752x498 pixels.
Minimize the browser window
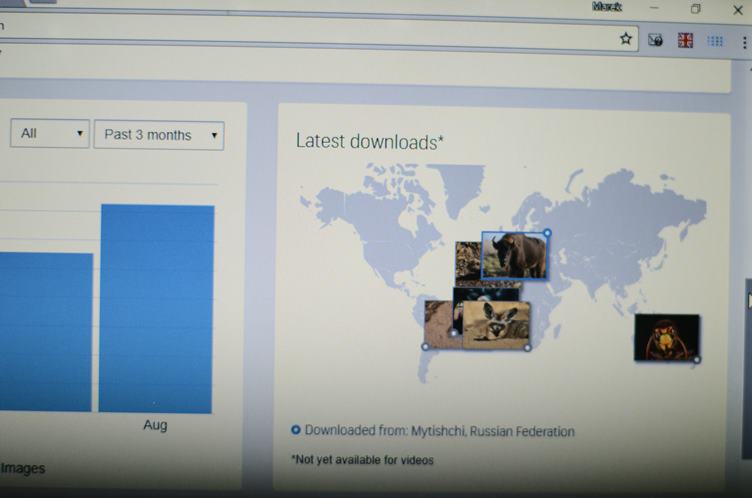[654, 8]
